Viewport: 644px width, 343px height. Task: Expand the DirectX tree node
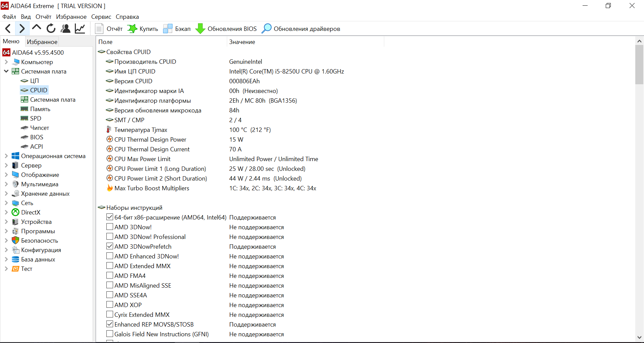coord(6,212)
